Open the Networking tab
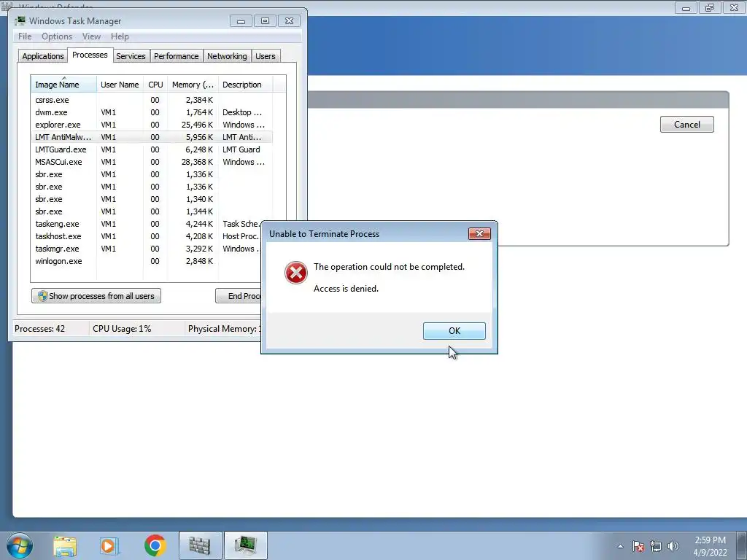The height and width of the screenshot is (560, 747). click(227, 56)
